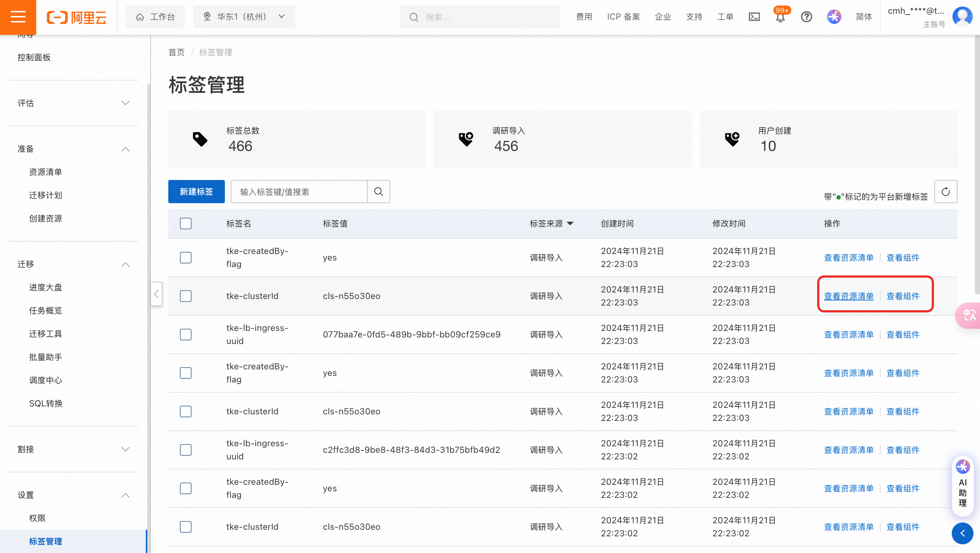Select 标签管理 in the sidebar
Screen dimensions: 980x553
pos(46,541)
